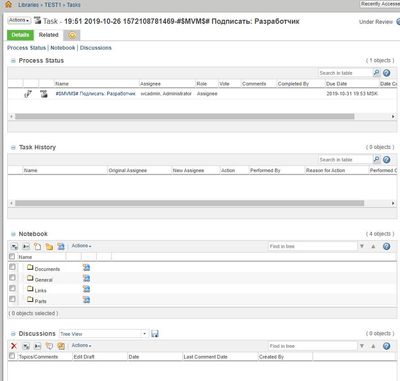The width and height of the screenshot is (400, 381).
Task: Click the blue link icon in Notebook toolbar
Action: pyautogui.click(x=61, y=246)
